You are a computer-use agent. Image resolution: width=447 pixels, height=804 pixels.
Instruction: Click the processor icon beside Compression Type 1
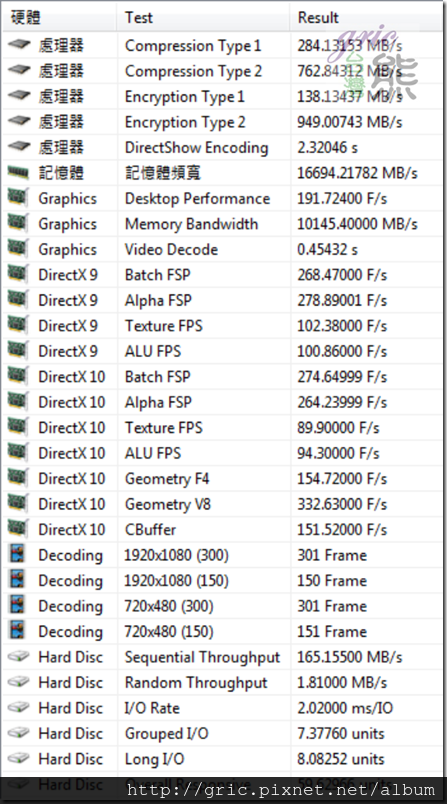19,45
